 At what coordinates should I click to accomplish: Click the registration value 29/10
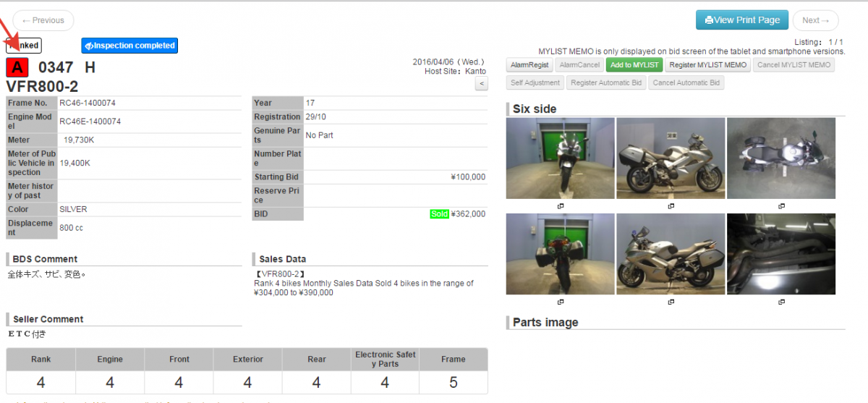[x=315, y=116]
